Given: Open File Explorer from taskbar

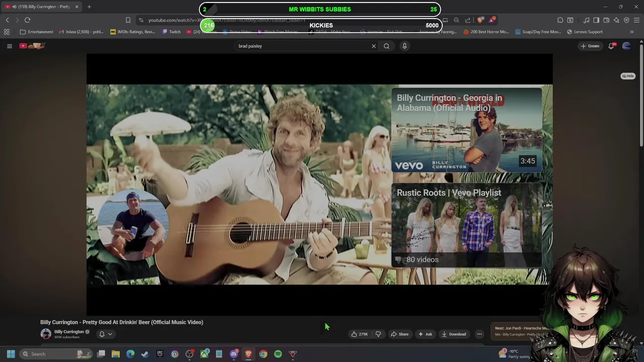Looking at the screenshot, I should point(116,354).
